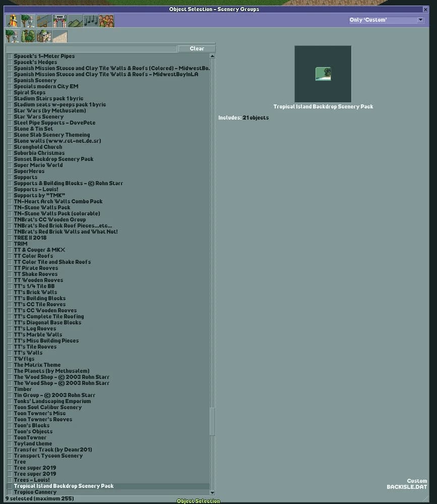Image resolution: width=437 pixels, height=504 pixels.
Task: Select 'TWflgs' row
Action: [x=108, y=359]
